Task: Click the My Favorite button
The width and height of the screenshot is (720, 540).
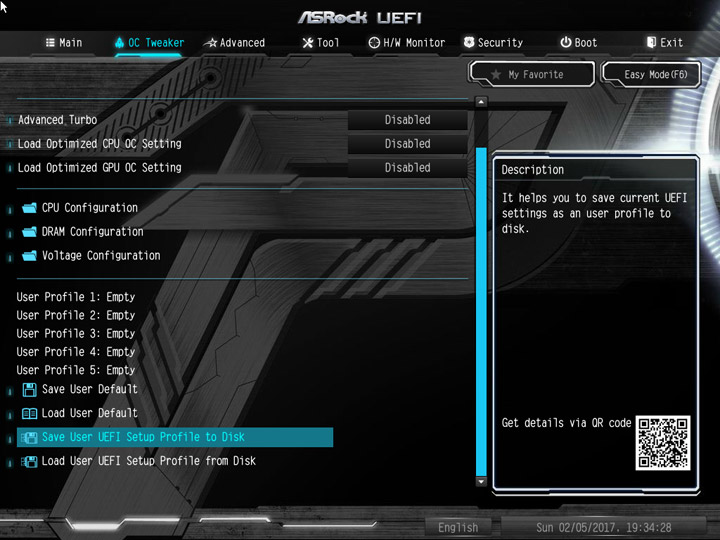Action: (x=532, y=74)
